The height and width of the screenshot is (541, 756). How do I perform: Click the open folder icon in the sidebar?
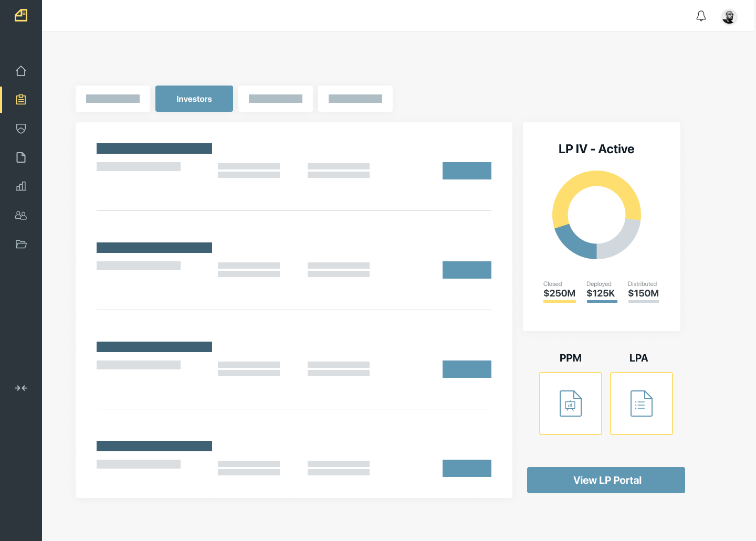(x=21, y=244)
